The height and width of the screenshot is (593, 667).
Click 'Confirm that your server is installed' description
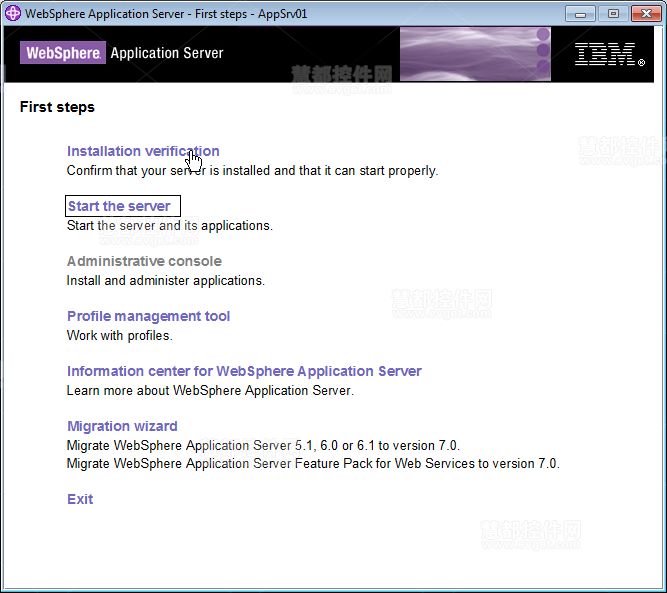coord(252,171)
